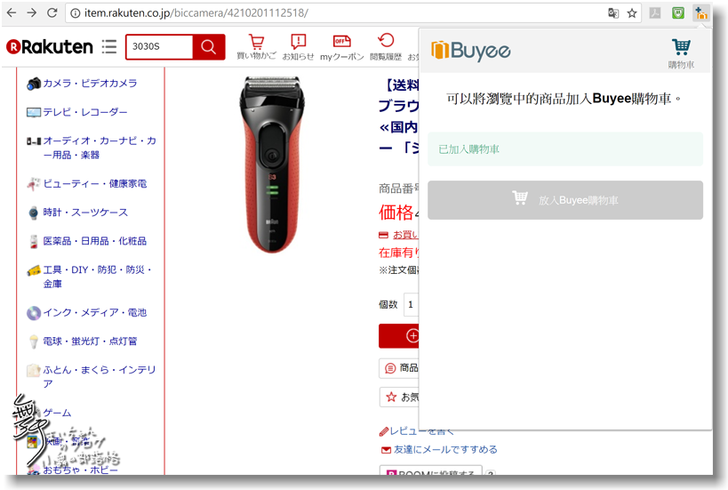Viewport: 728px width, 490px height.
Task: Open the Buyee extension icon in toolbar
Action: [x=701, y=13]
